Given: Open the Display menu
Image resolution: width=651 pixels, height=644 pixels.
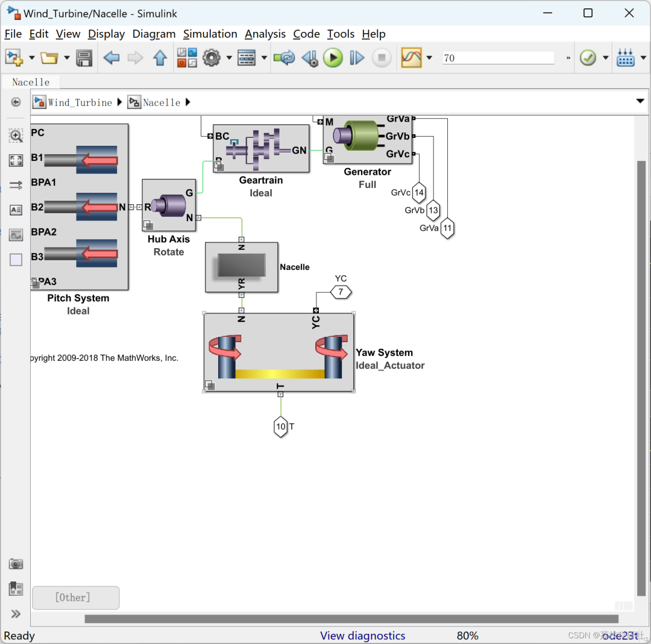Looking at the screenshot, I should coord(106,34).
